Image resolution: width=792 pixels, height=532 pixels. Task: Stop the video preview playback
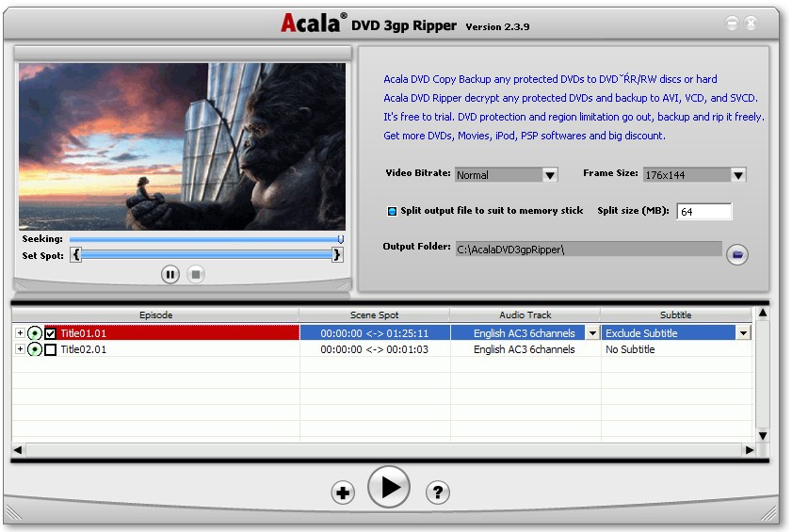tap(196, 274)
